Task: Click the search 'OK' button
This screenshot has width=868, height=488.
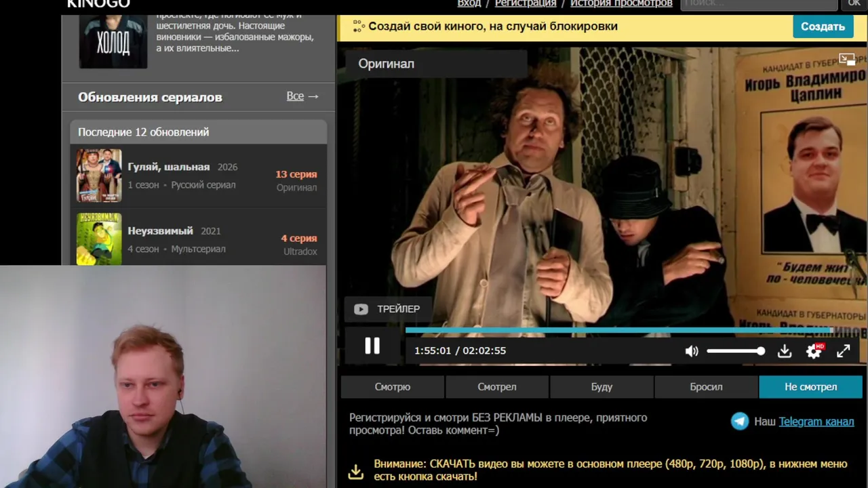Action: click(x=854, y=4)
